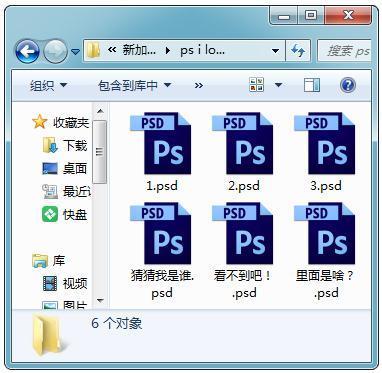Click the 1.psd file name label
The height and width of the screenshot is (373, 382).
click(x=162, y=186)
